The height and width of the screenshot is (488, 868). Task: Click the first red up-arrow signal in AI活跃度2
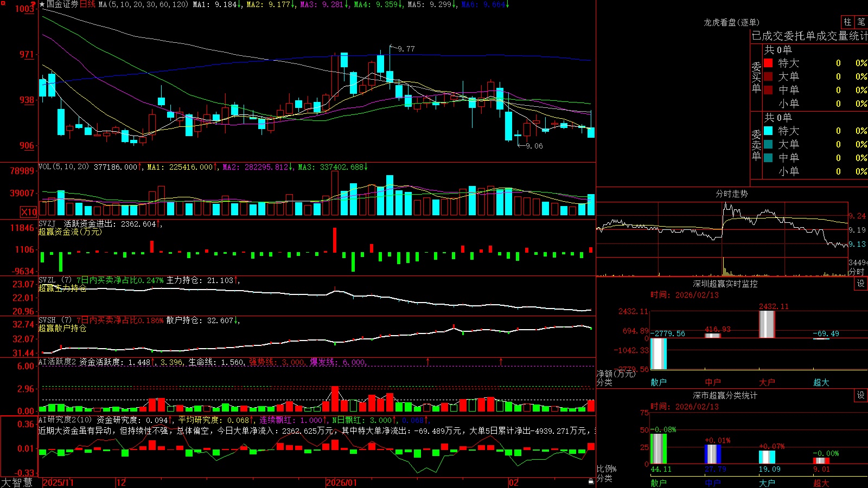tap(428, 361)
